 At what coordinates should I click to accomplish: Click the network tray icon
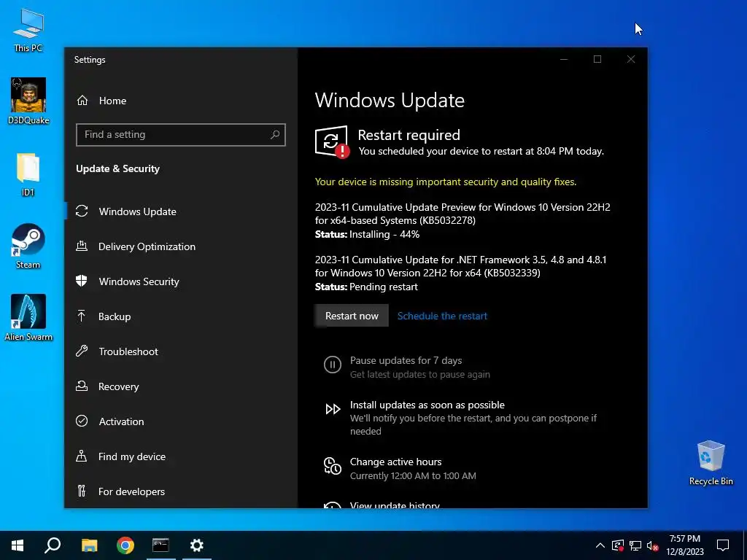point(635,545)
